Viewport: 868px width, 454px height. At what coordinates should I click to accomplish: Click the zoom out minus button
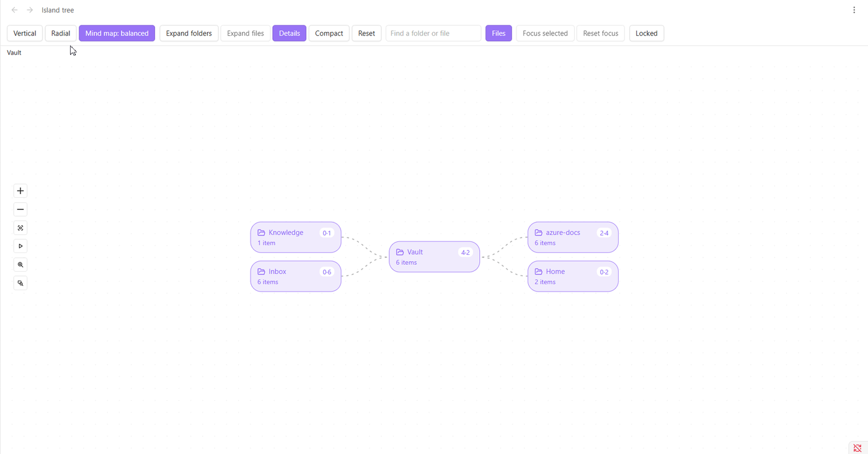click(x=20, y=210)
